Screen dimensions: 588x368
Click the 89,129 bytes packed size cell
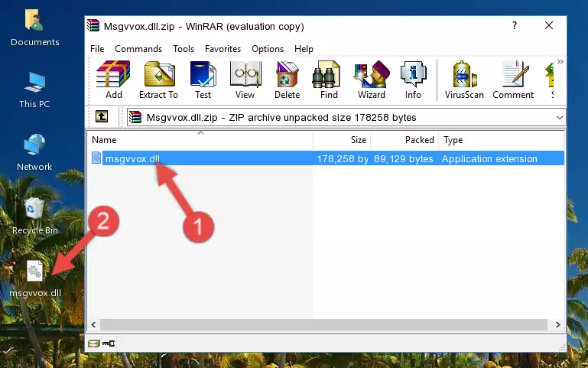click(403, 158)
